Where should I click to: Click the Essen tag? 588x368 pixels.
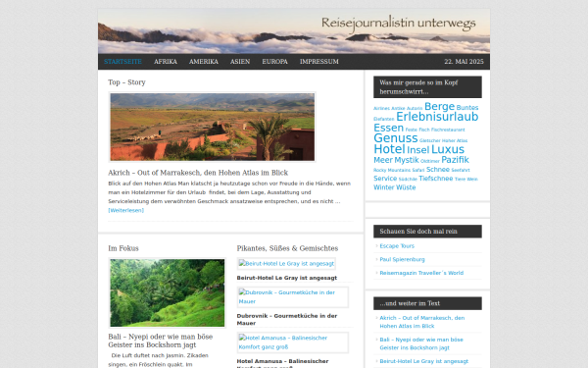pos(388,128)
